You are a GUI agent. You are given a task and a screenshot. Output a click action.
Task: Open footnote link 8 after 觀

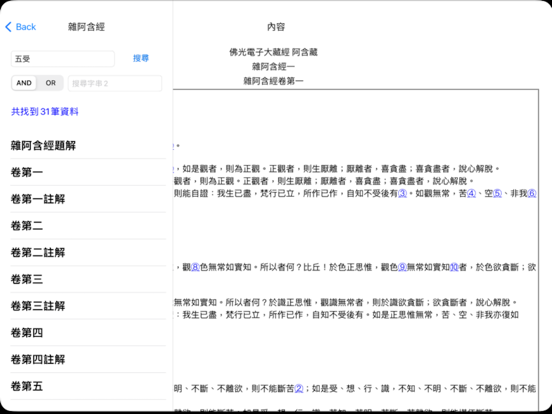(x=195, y=267)
